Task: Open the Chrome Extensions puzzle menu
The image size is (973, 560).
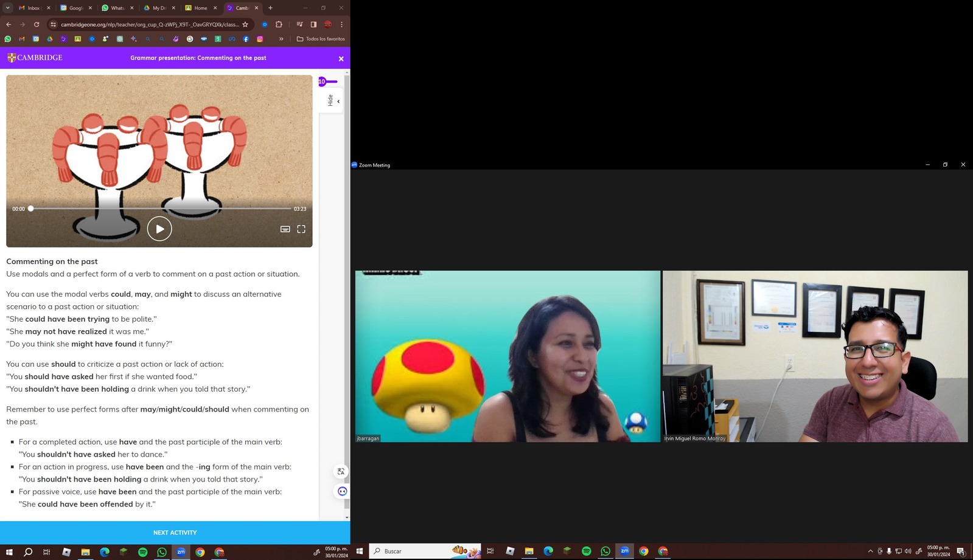Action: [279, 24]
